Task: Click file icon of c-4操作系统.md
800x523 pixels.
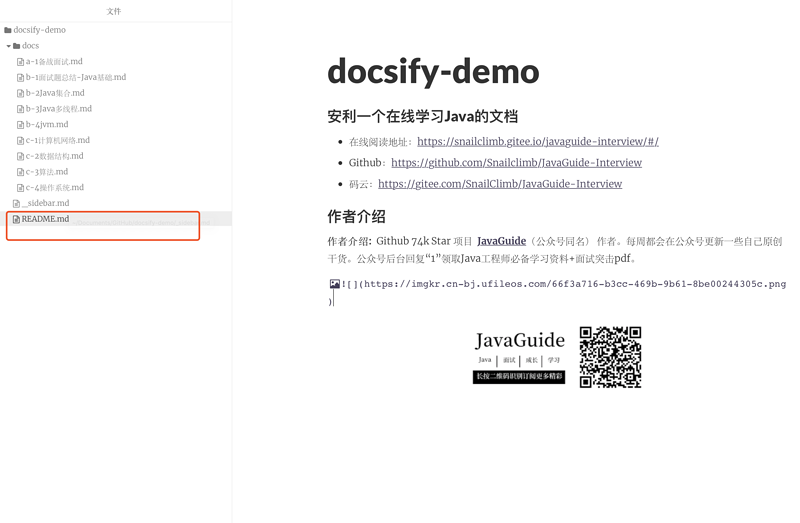Action: coord(20,188)
